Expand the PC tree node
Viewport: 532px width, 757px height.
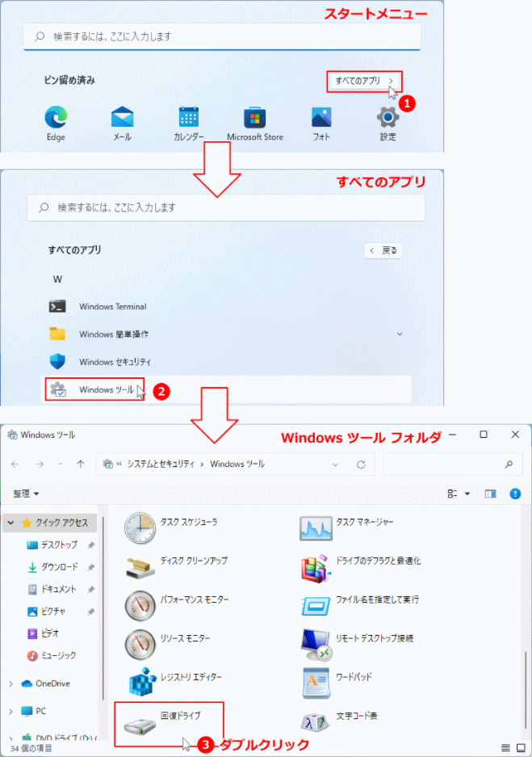point(10,711)
